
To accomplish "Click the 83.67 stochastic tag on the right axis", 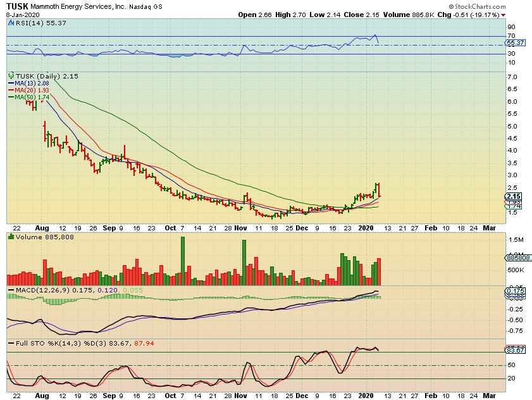I will (515, 350).
